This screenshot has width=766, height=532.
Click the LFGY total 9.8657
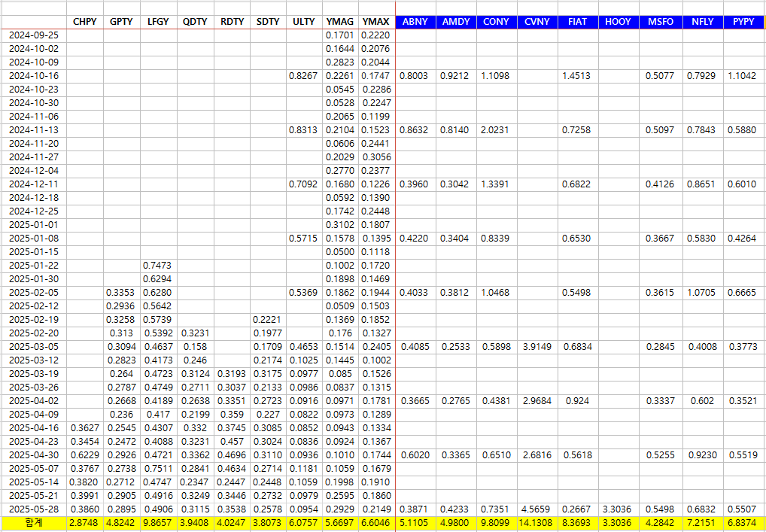158,523
